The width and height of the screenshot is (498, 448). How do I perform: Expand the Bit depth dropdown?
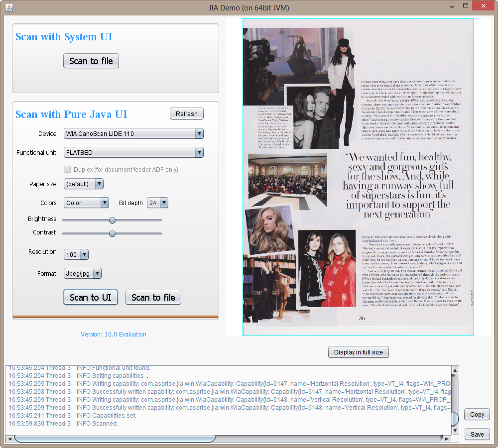pyautogui.click(x=157, y=203)
